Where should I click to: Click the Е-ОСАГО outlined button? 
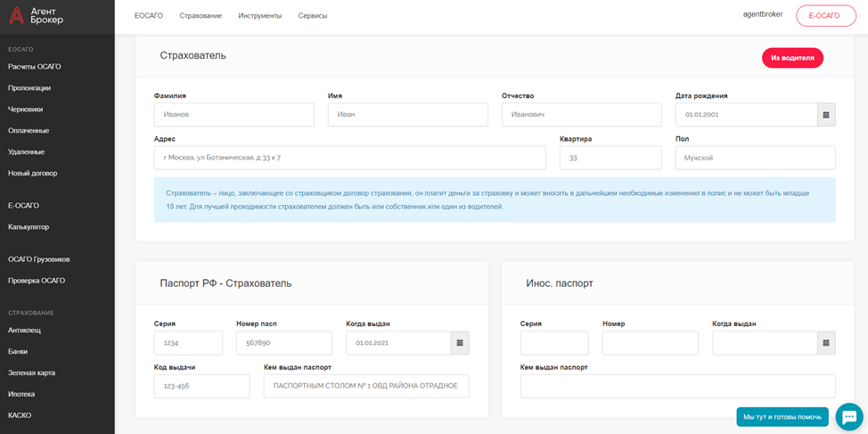(825, 16)
